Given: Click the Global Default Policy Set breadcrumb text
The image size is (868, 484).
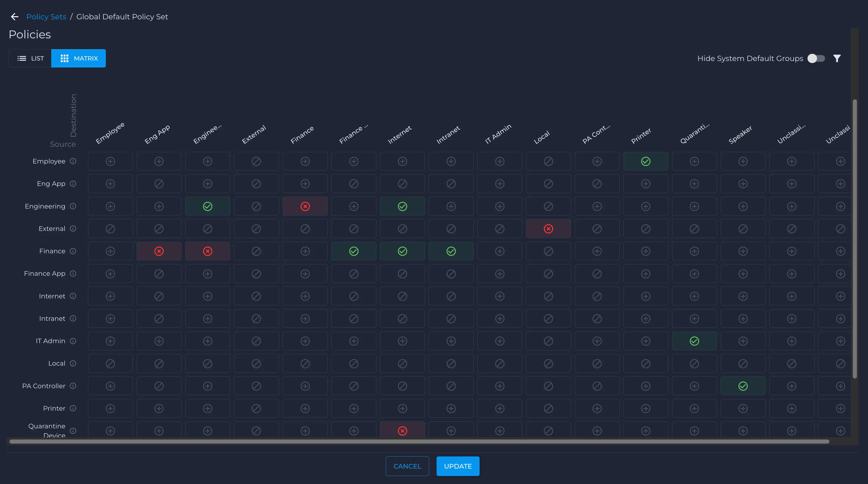Looking at the screenshot, I should point(122,16).
